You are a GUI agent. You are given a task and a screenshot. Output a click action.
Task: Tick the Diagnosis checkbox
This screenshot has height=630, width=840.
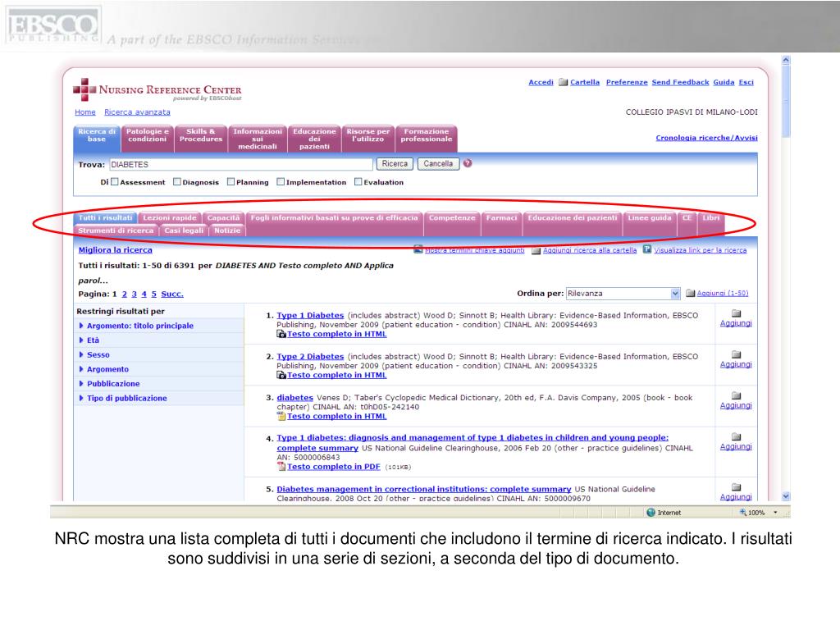(177, 182)
